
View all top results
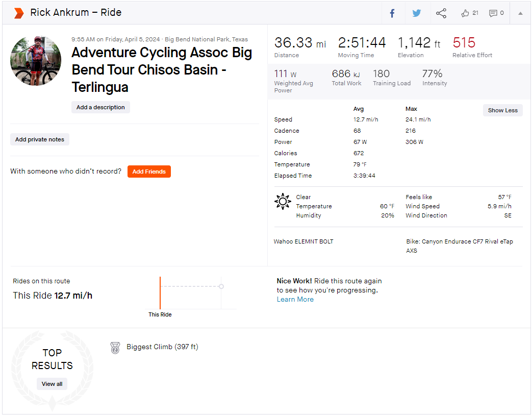coord(52,384)
